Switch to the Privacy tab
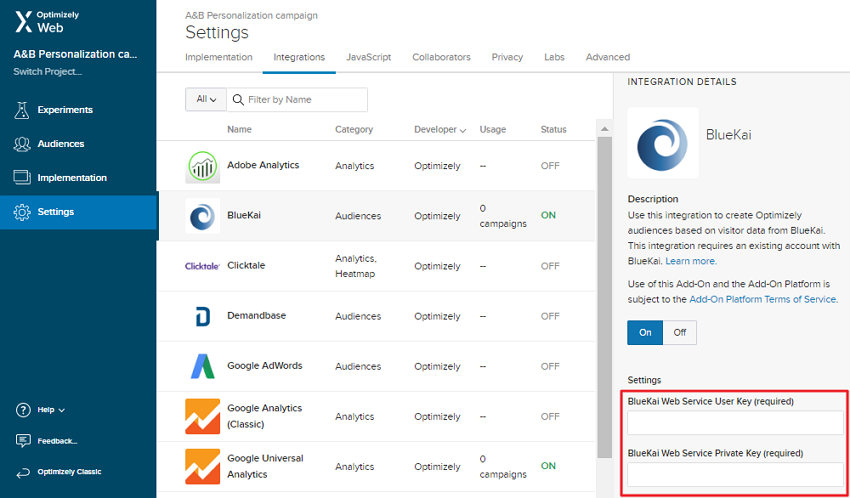 [507, 57]
